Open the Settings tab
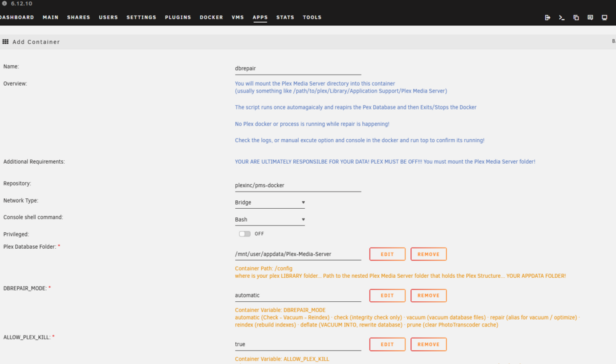This screenshot has height=364, width=616. pos(141,17)
